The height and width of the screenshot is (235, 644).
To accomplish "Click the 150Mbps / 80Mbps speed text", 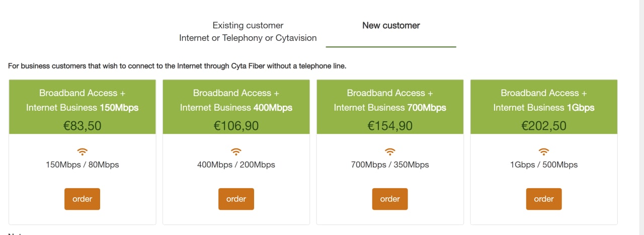I will [83, 165].
